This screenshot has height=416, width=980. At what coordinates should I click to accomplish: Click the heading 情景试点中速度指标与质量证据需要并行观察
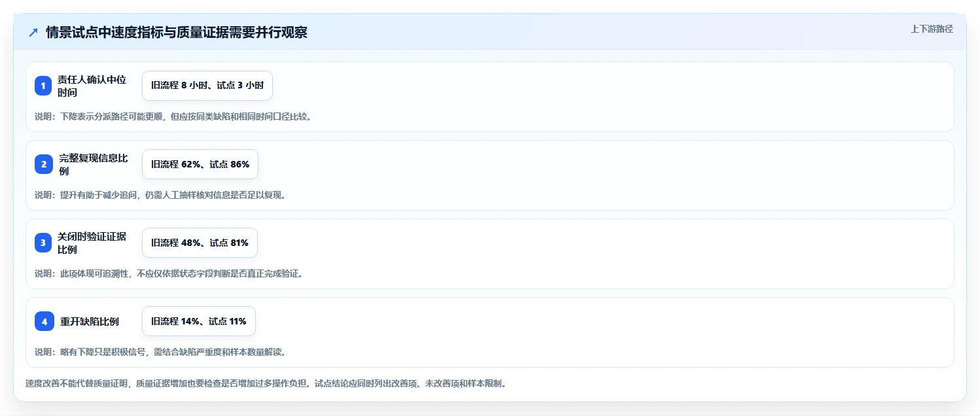177,33
